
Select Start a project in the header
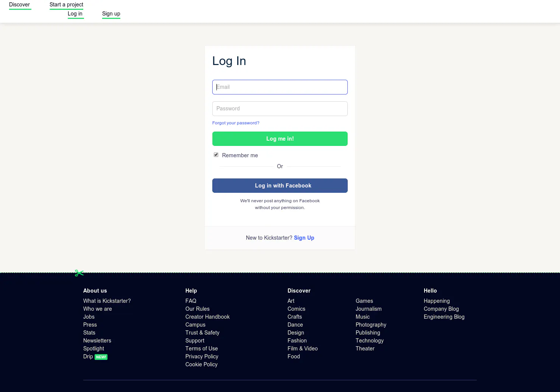point(66,5)
